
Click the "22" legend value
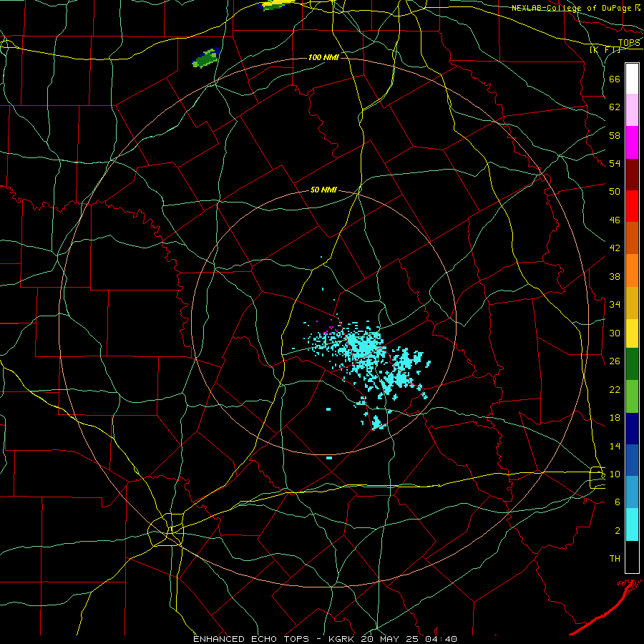coord(615,389)
